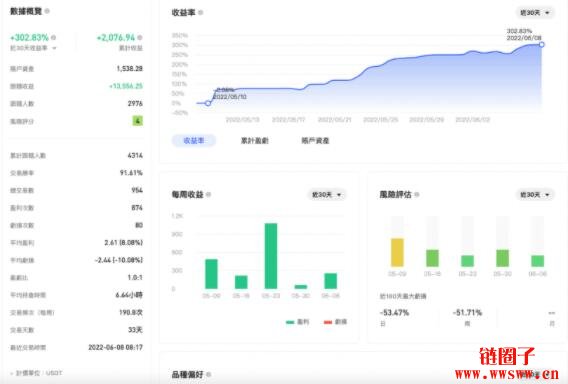Select the highlighted 收益率 tab button
Image resolution: width=568 pixels, height=384 pixels.
tap(194, 141)
